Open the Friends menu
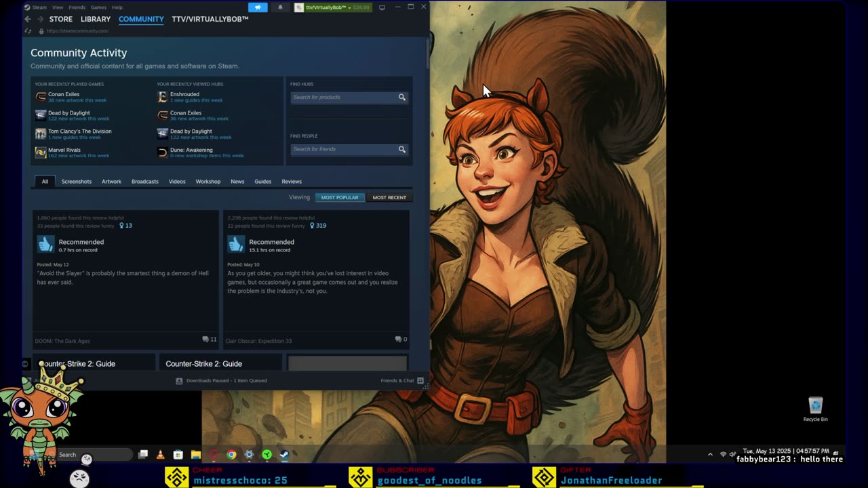The height and width of the screenshot is (488, 868). pos(77,7)
